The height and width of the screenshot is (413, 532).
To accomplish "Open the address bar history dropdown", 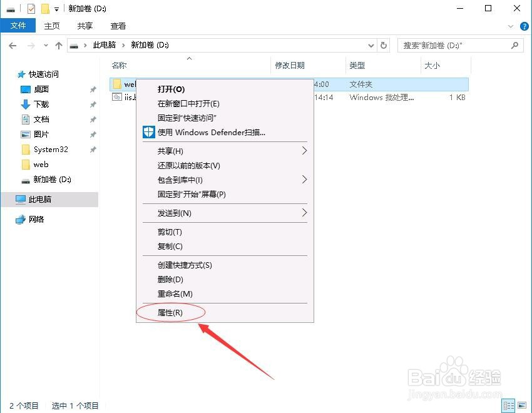I will pos(371,44).
